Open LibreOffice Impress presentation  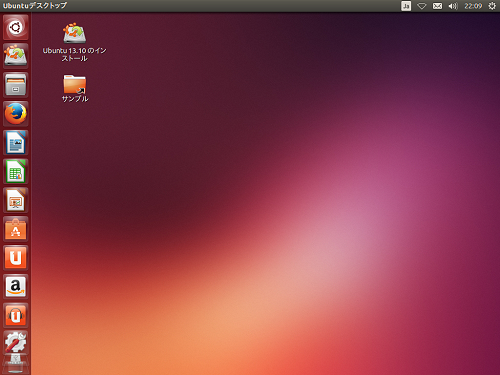point(15,200)
